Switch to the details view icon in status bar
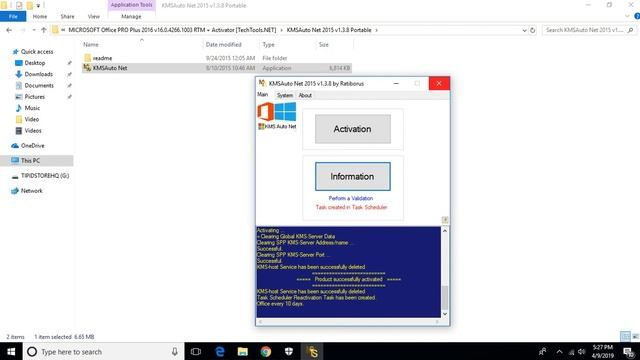Viewport: 640px width, 360px height. pyautogui.click(x=625, y=336)
